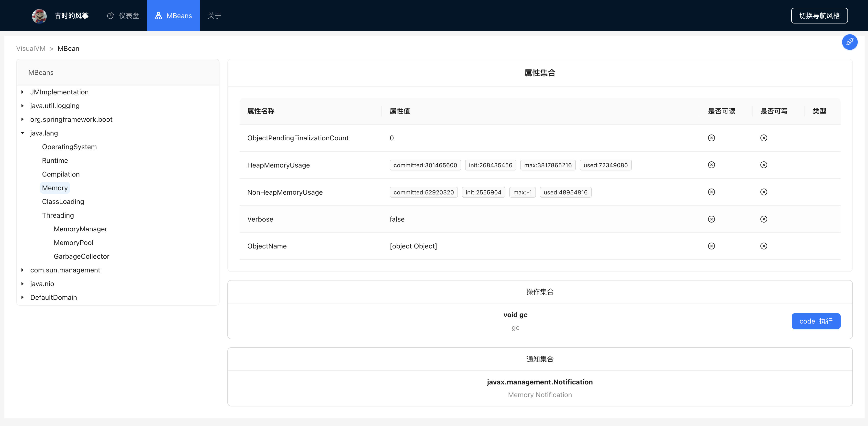Click the Mario avatar logo
Screen dimensions: 868x426
pyautogui.click(x=39, y=16)
